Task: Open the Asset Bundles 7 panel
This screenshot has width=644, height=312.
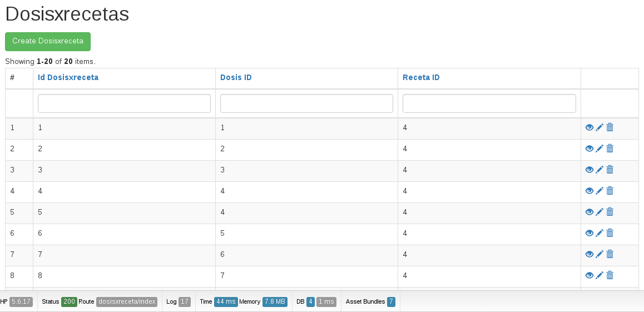Action: 370,301
